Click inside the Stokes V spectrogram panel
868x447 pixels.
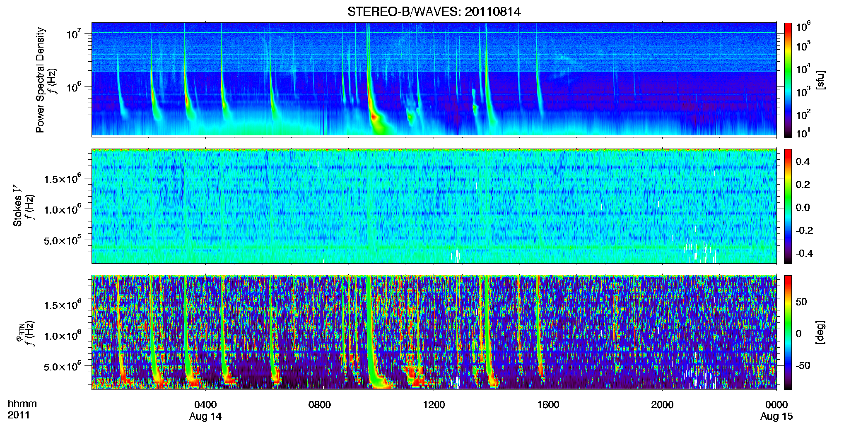[434, 206]
